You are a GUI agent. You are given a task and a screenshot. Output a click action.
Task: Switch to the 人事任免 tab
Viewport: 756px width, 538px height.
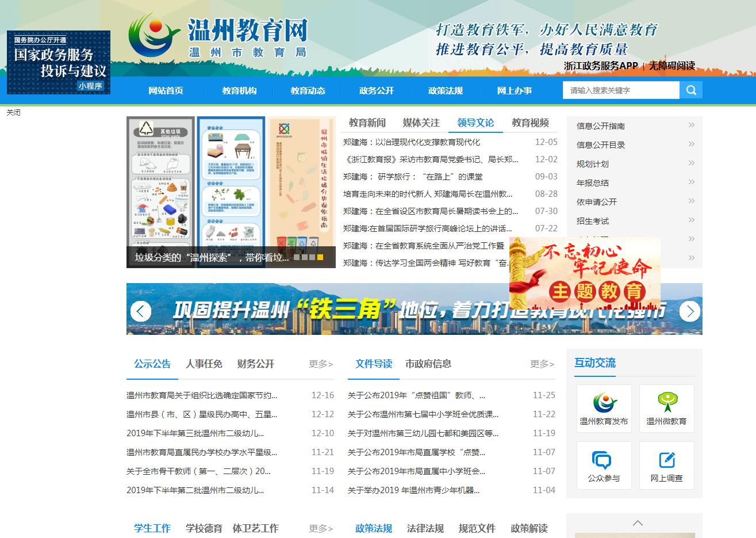[204, 364]
